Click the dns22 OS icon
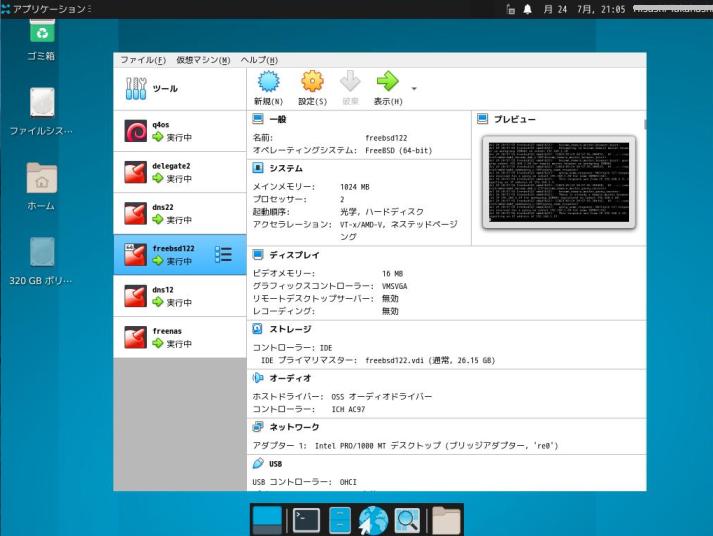This screenshot has height=536, width=713. [136, 214]
